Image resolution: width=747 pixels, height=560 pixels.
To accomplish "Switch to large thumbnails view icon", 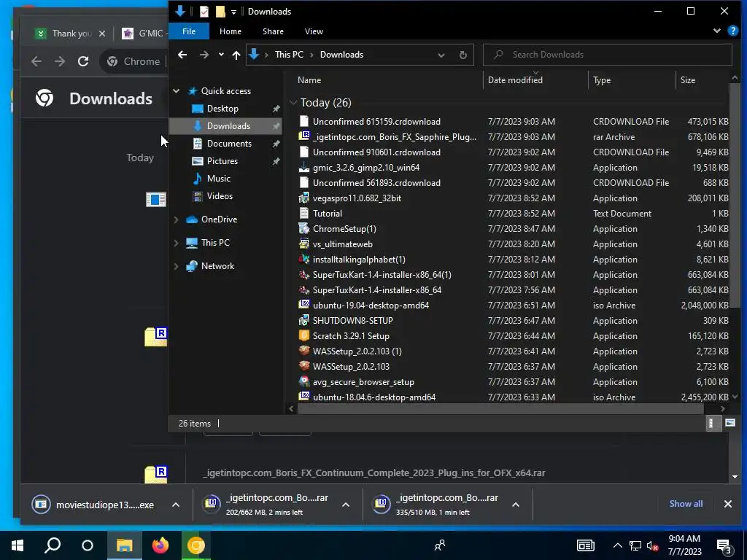I will [x=729, y=423].
